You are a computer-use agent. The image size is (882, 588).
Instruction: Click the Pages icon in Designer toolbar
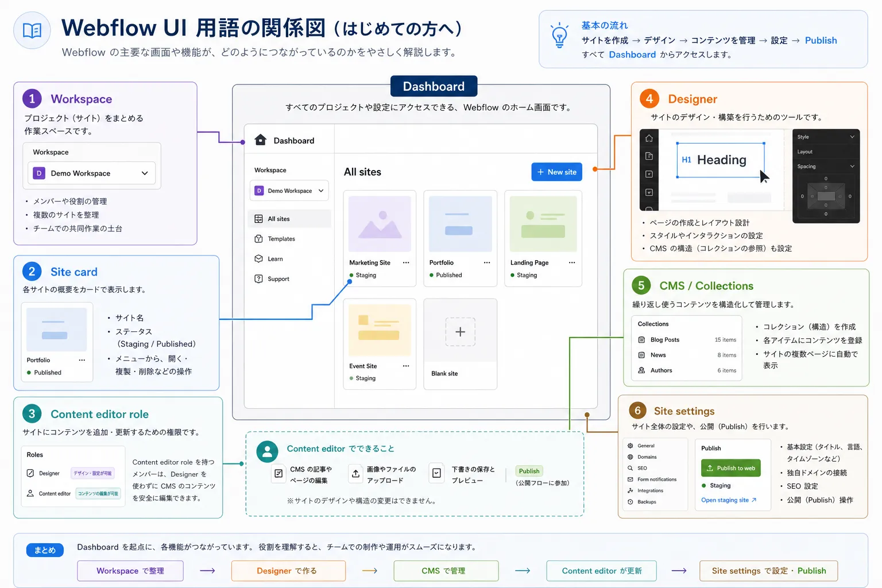pyautogui.click(x=649, y=156)
